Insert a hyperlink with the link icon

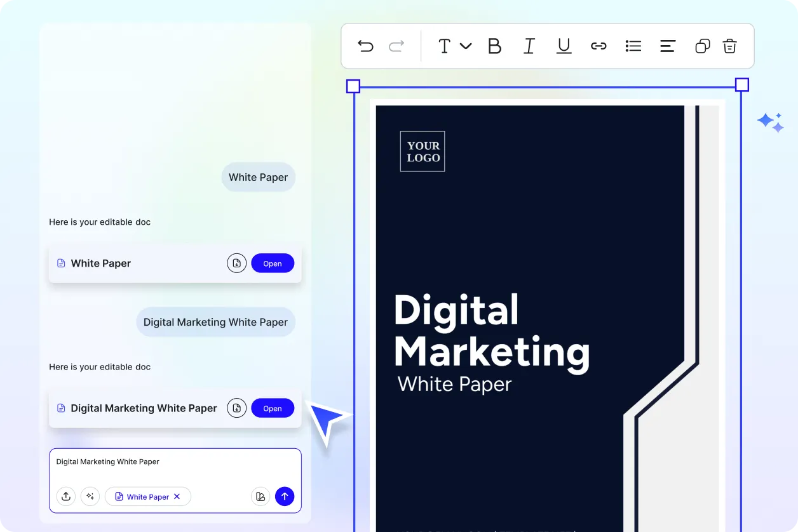pyautogui.click(x=598, y=46)
